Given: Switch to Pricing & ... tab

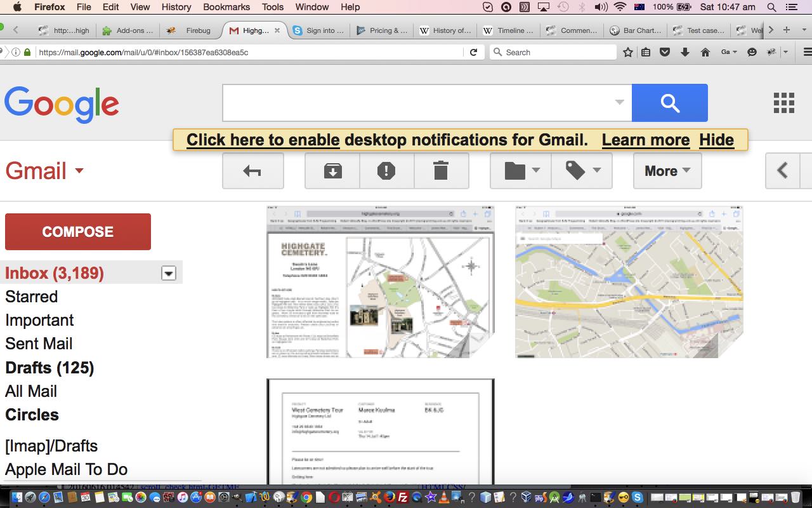Looking at the screenshot, I should click(x=383, y=30).
